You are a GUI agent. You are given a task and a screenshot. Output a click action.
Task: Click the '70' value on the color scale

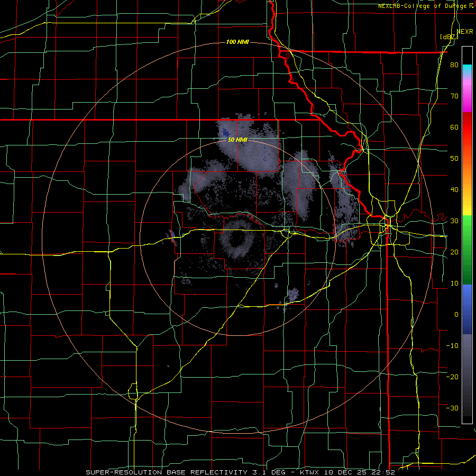coord(454,96)
